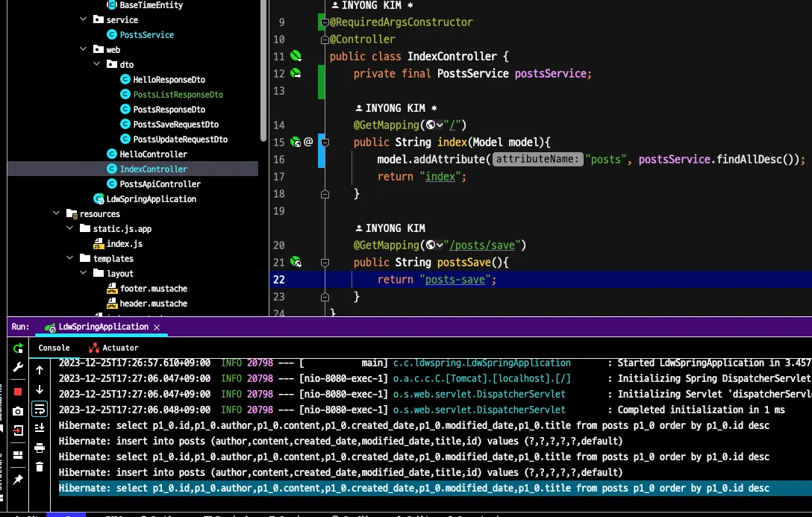The width and height of the screenshot is (812, 517).
Task: Click Spring bean gutter icon on line 11
Action: pyautogui.click(x=296, y=56)
